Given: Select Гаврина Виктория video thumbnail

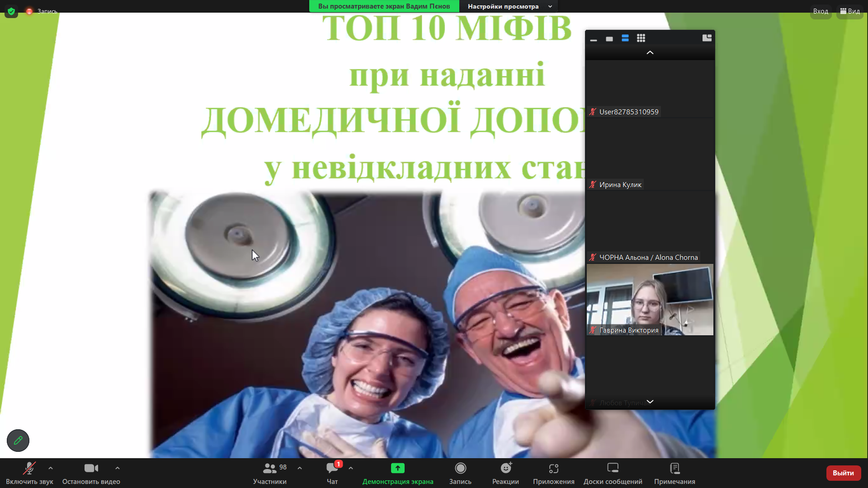Looking at the screenshot, I should point(650,300).
